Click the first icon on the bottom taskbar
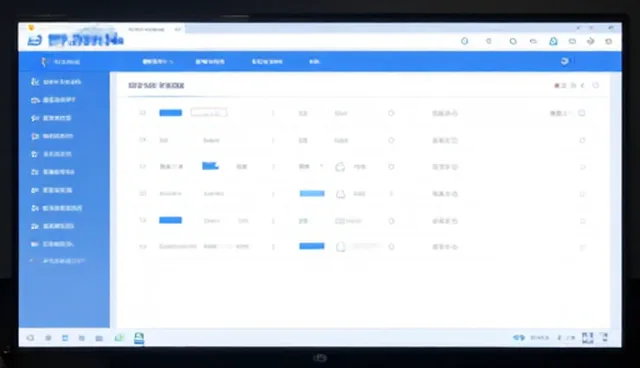 pos(30,338)
